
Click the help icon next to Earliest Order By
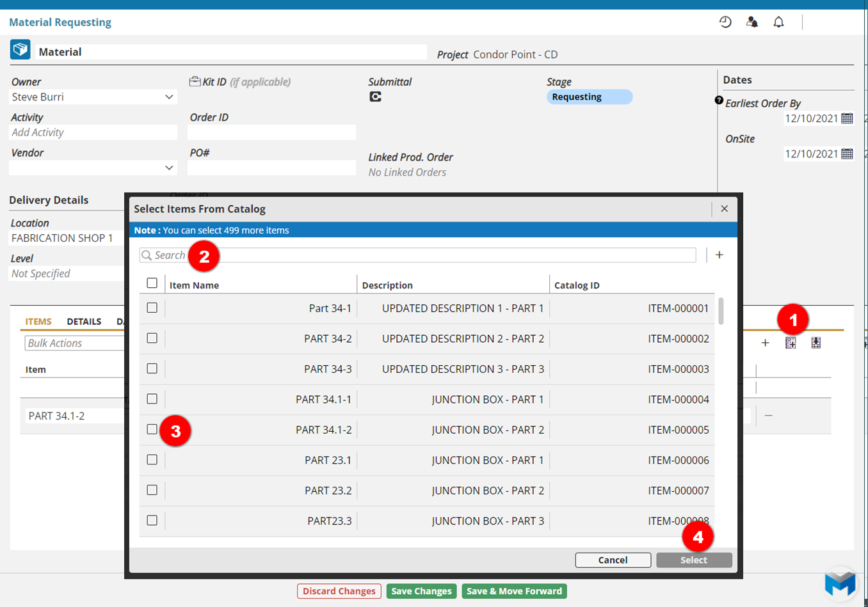(719, 100)
